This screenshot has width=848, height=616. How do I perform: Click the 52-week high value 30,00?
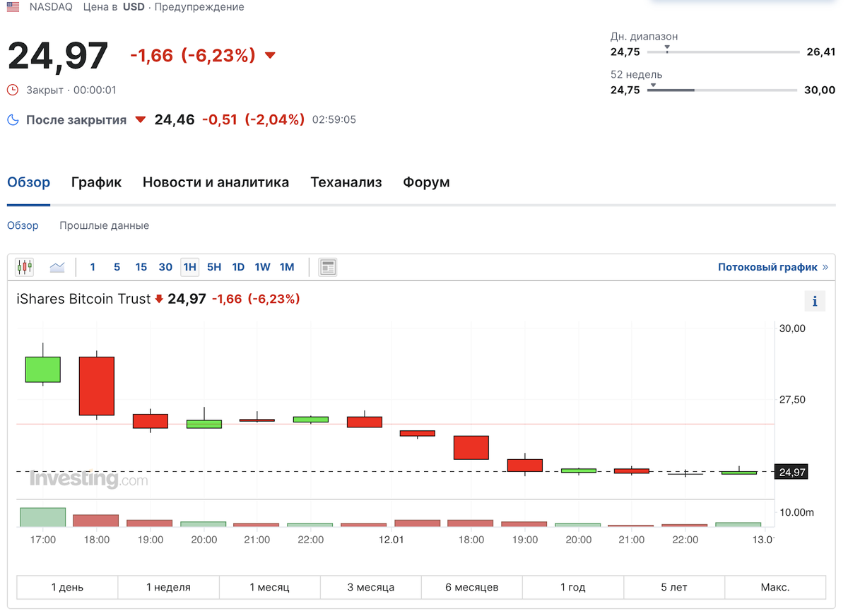(820, 90)
